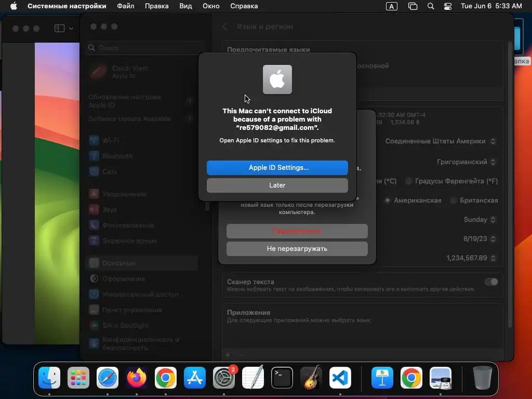Open the Правка menu
Image resolution: width=532 pixels, height=399 pixels.
coord(157,6)
